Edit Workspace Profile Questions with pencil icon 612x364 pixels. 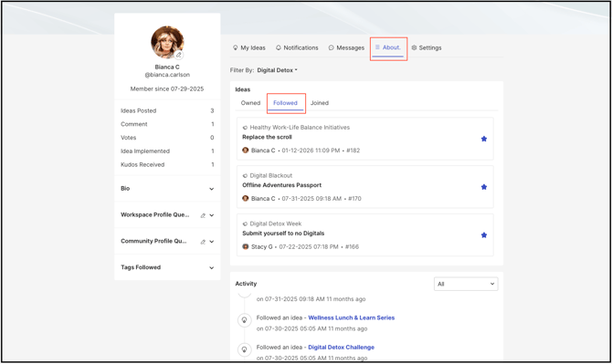coord(203,215)
